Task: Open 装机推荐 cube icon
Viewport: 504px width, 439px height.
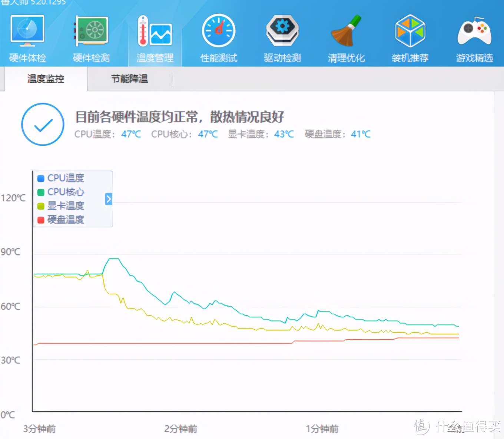Action: coord(410,31)
